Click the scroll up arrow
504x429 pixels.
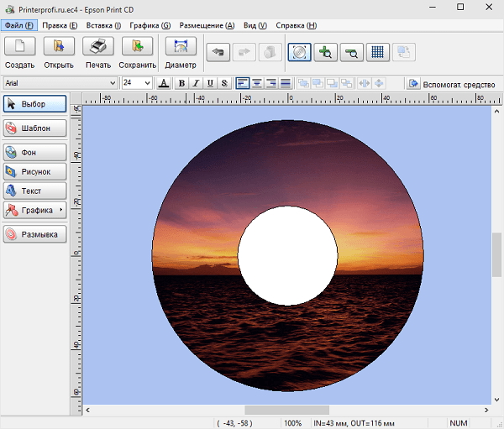click(496, 112)
